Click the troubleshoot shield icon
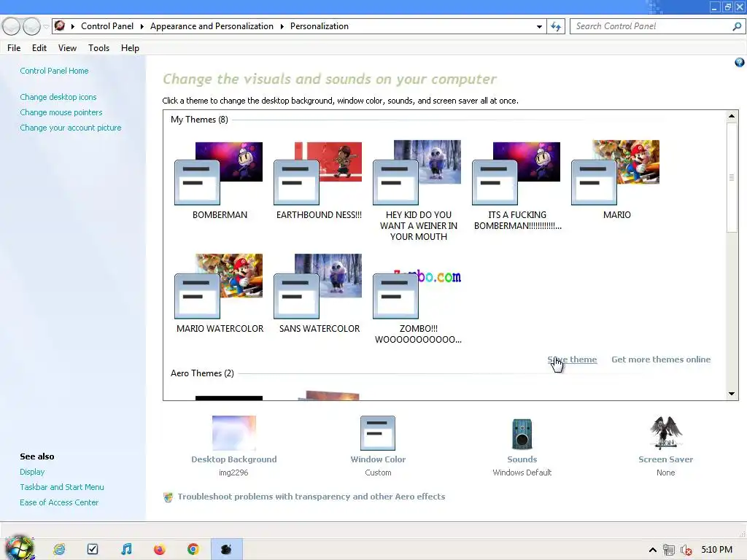Image resolution: width=747 pixels, height=560 pixels. [169, 497]
